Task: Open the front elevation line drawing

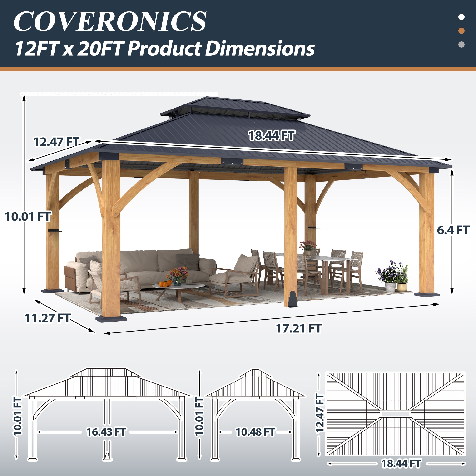Action: (107, 414)
